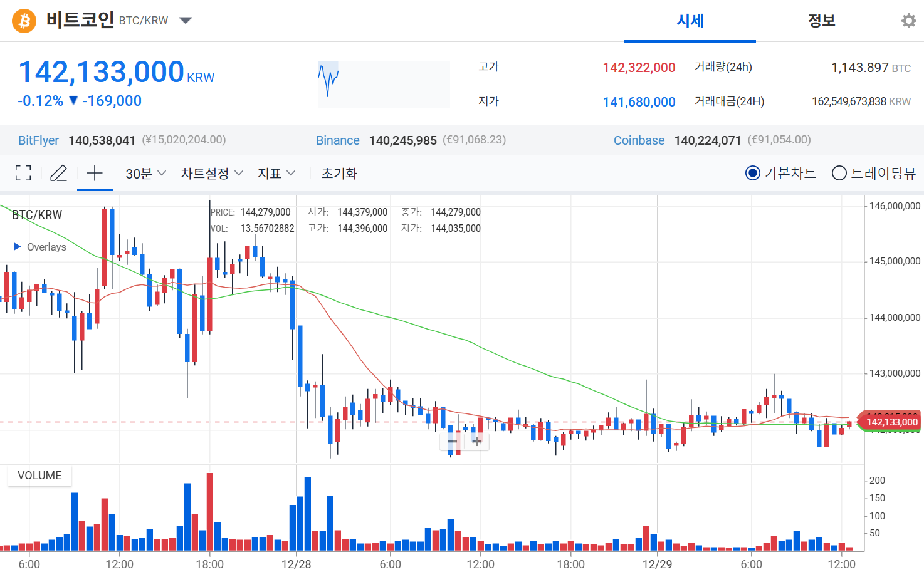
Task: Open the Binance price link
Action: 337,140
